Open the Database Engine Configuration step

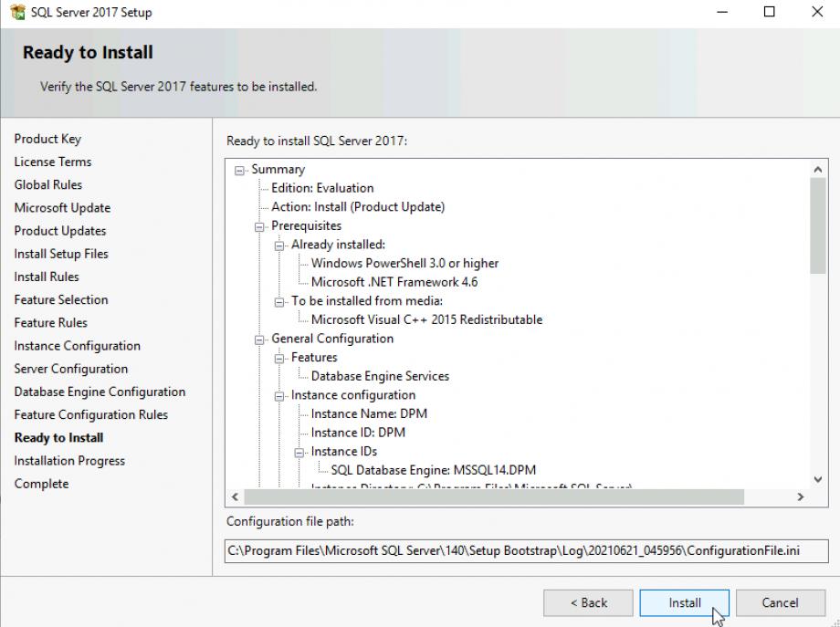(x=100, y=391)
